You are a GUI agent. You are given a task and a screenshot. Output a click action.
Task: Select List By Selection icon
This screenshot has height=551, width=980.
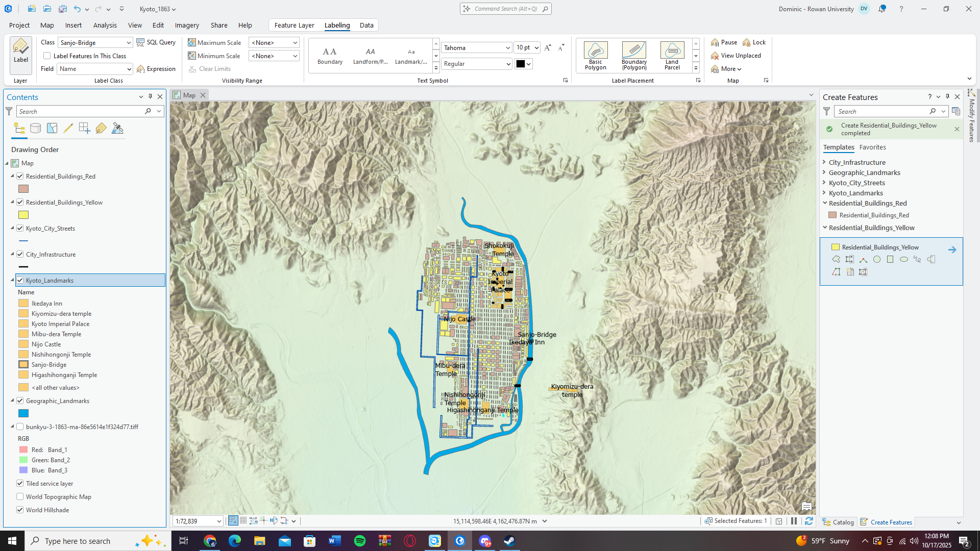point(52,128)
